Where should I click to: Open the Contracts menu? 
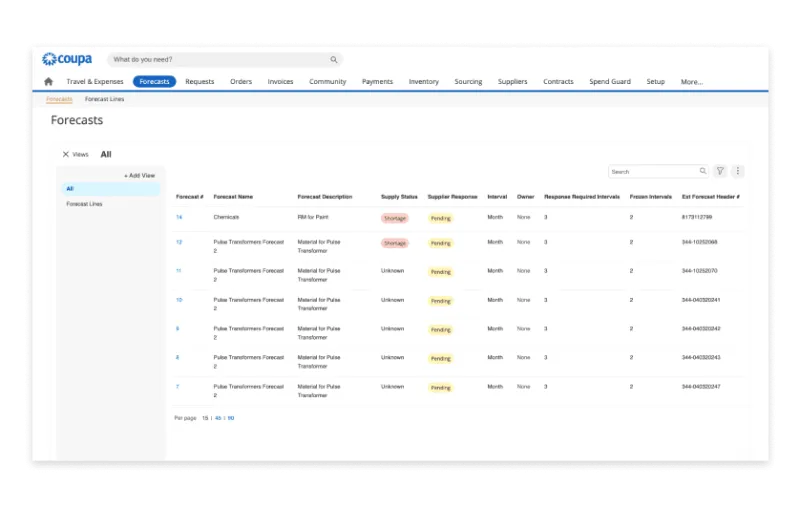(x=558, y=82)
